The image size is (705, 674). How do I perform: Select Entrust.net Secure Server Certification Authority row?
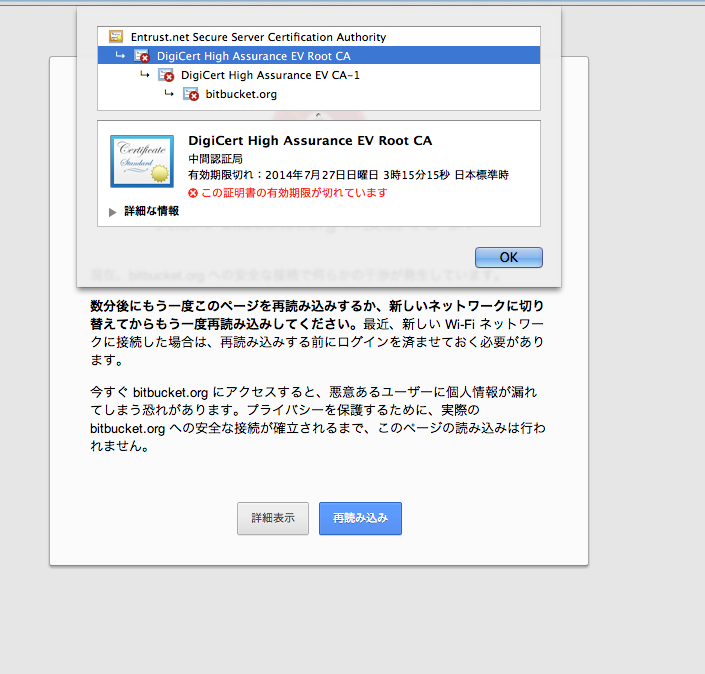319,37
